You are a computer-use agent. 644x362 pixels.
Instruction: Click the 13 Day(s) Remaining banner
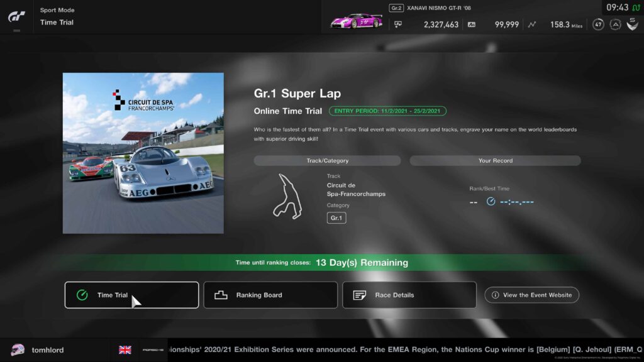point(321,262)
